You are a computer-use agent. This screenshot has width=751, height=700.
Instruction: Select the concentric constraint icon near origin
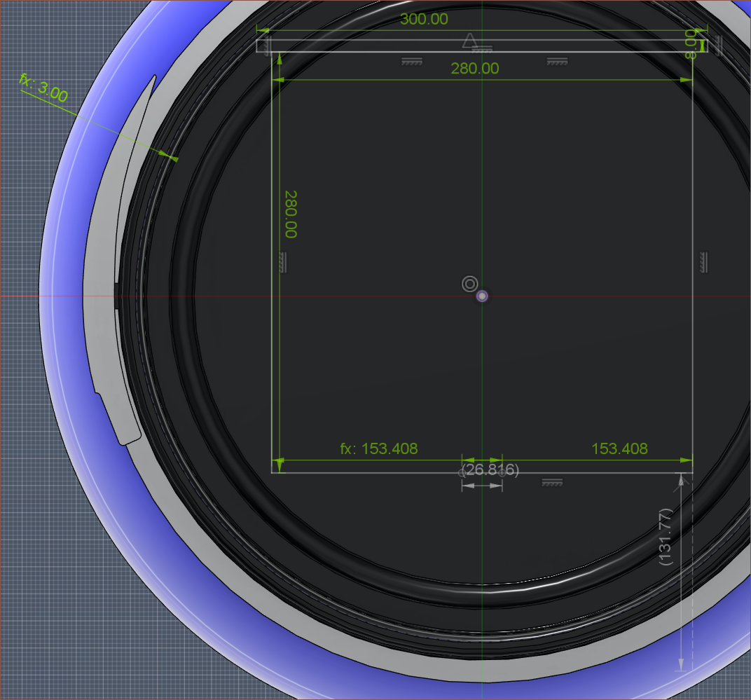click(x=469, y=284)
